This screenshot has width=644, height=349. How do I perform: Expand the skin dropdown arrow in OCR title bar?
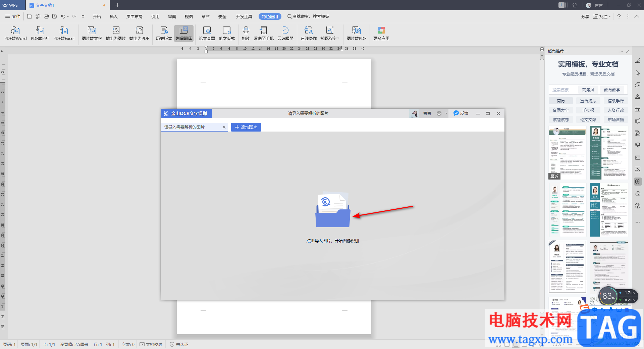tap(446, 113)
